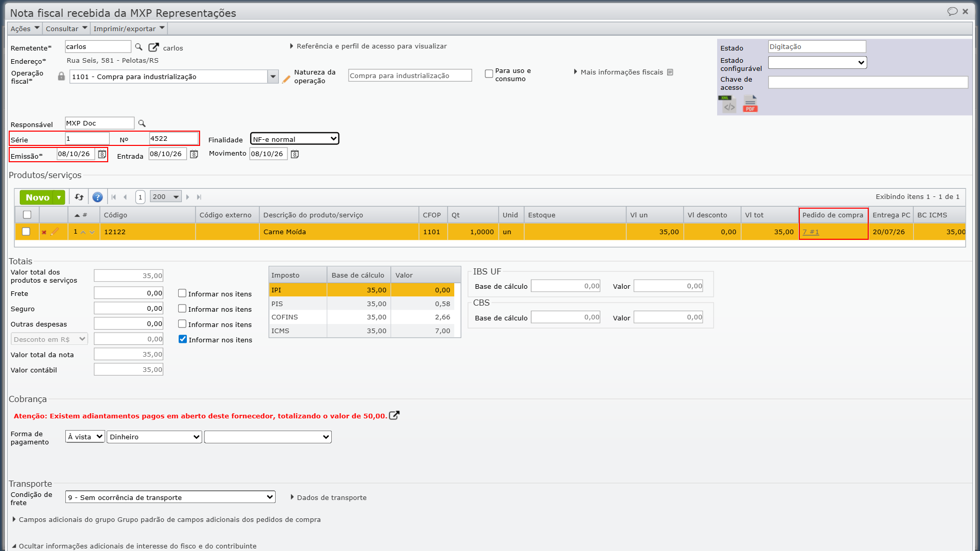Screen dimensions: 980x551
Task: Click the Nº field containing 4522
Action: click(174, 139)
